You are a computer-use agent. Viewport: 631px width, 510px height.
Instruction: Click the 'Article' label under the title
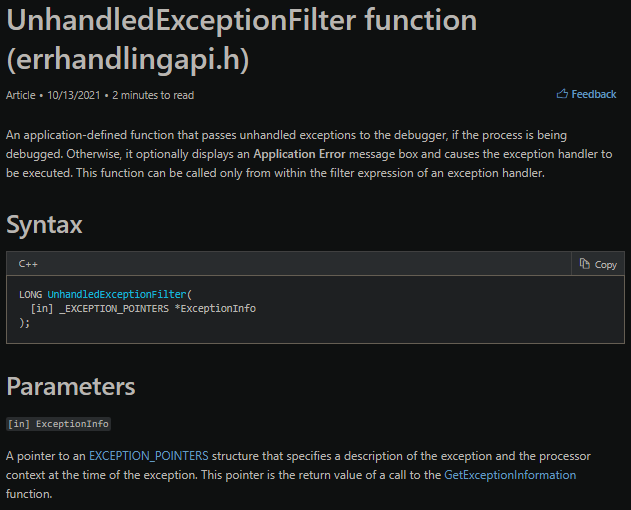pos(20,95)
